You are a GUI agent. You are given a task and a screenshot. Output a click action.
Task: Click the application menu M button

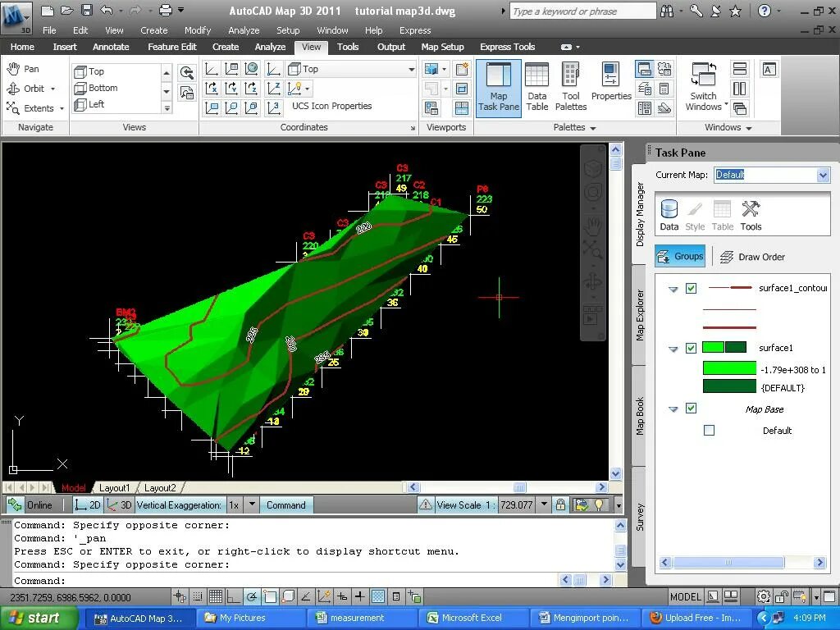coord(16,16)
